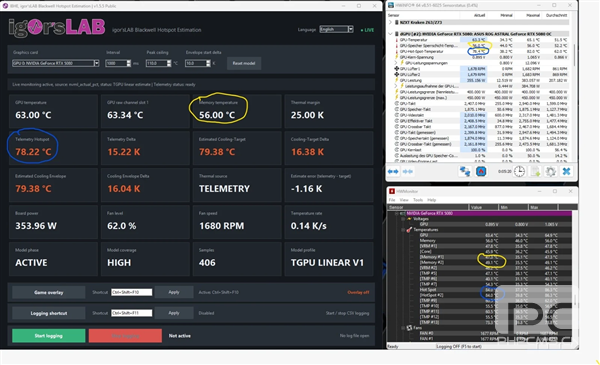Click the lightning icon beside GPU Leistung
Screen dimensions: 600x365
click(x=397, y=80)
